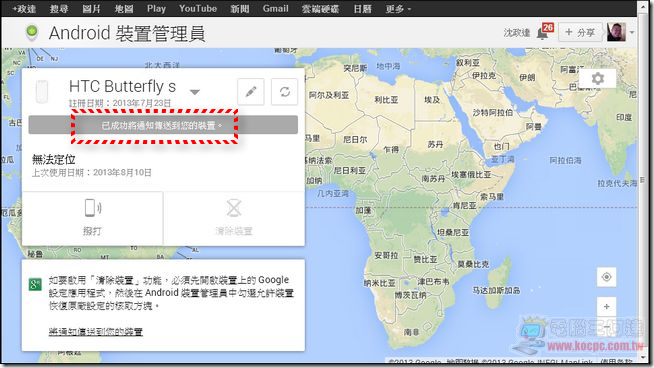This screenshot has width=654, height=368.
Task: Click the refresh location icon
Action: click(x=285, y=92)
